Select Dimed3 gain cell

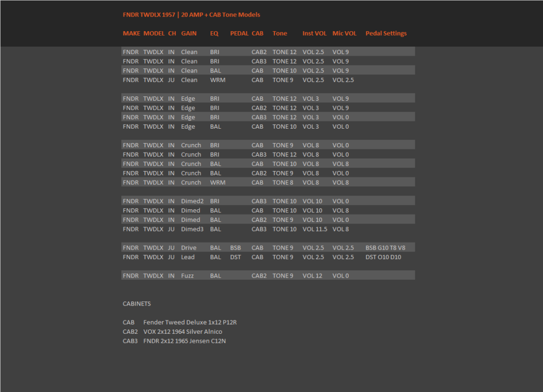192,229
